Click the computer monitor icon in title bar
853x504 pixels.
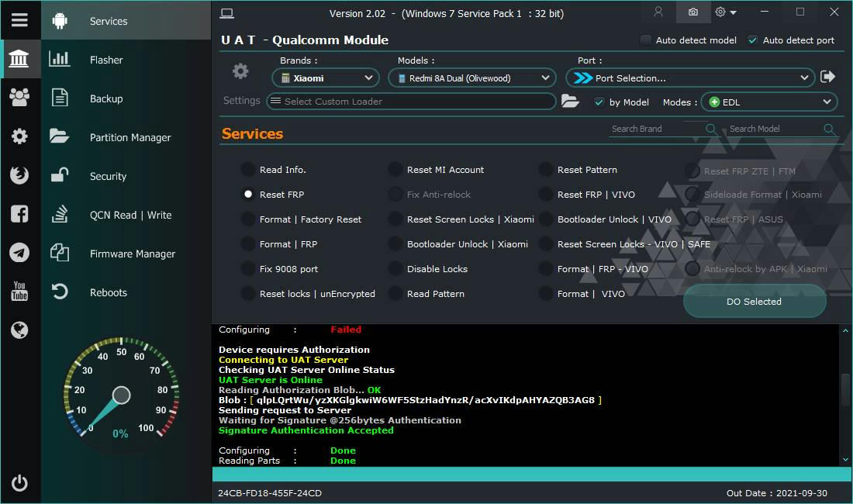tap(227, 13)
